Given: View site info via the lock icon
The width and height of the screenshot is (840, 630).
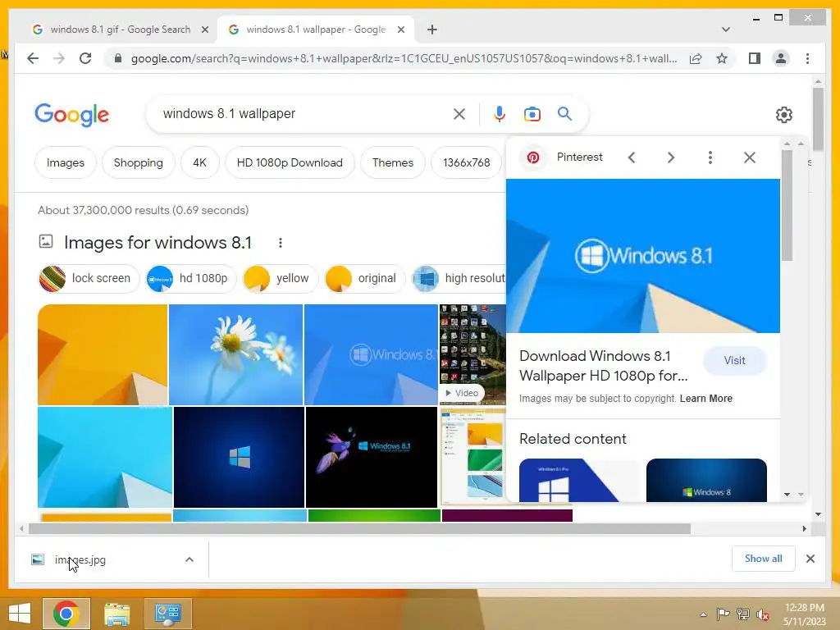Looking at the screenshot, I should pos(118,58).
